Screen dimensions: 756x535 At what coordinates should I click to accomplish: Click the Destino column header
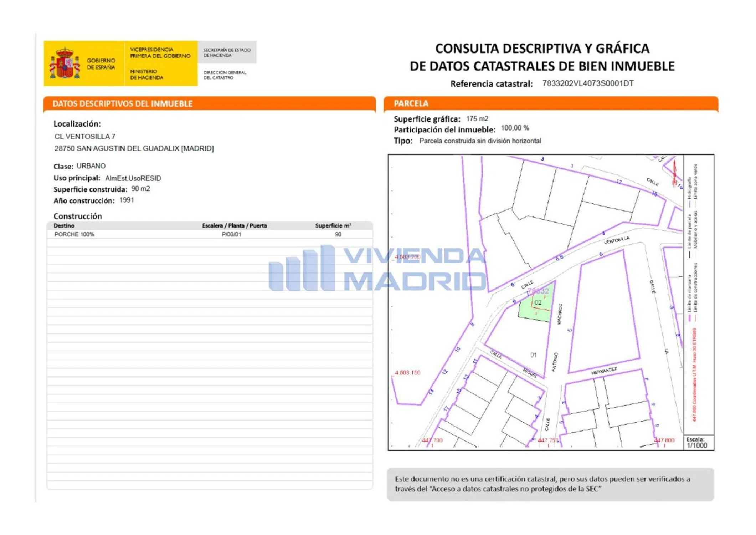pos(64,225)
